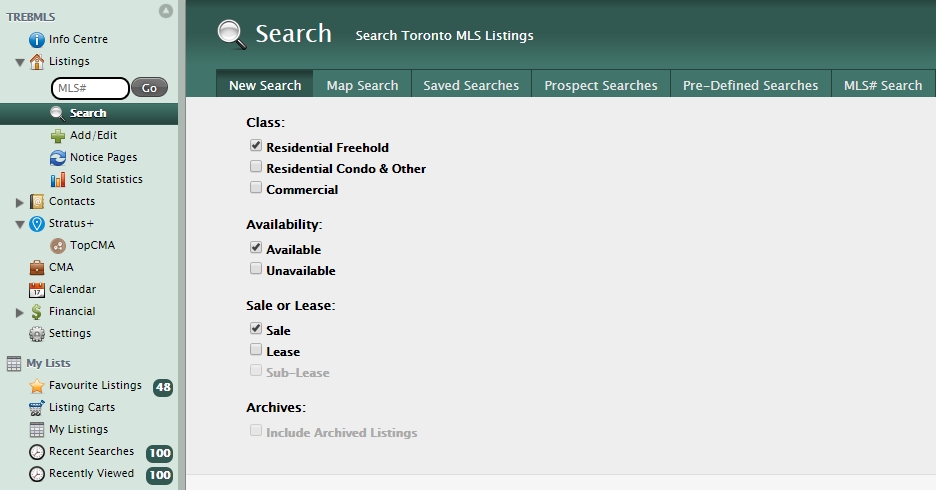Click the Add/Edit plus icon

tap(58, 136)
